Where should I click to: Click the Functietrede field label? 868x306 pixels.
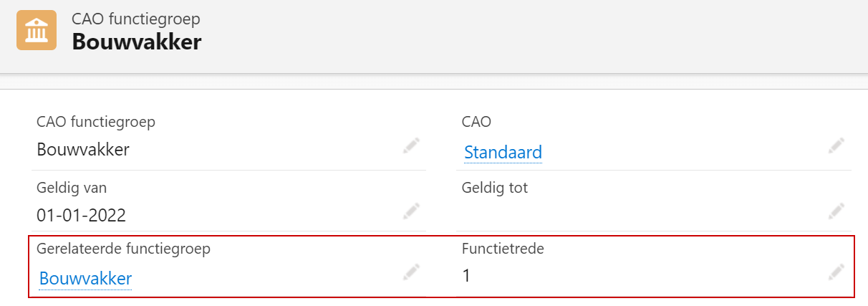[503, 249]
